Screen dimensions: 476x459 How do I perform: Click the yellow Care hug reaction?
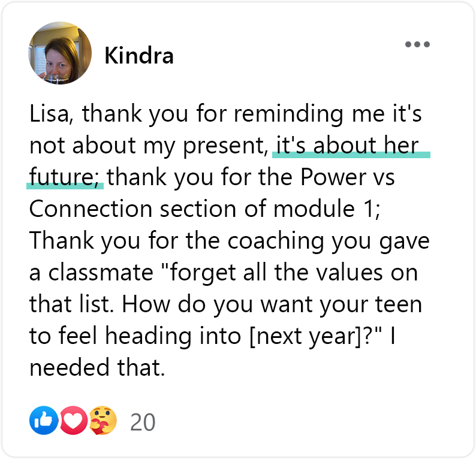pyautogui.click(x=103, y=421)
